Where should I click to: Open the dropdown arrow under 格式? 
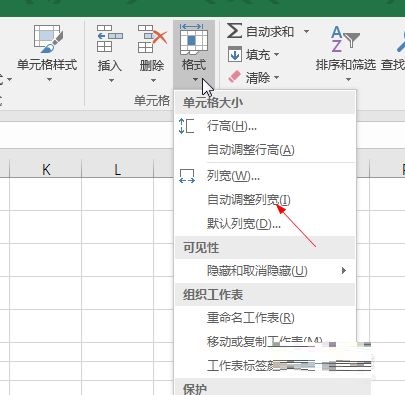click(195, 80)
